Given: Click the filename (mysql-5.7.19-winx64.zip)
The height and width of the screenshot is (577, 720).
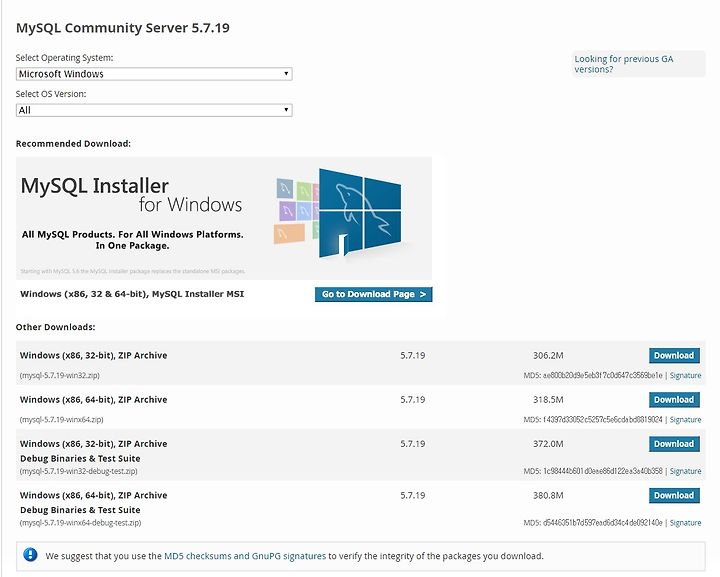Looking at the screenshot, I should (x=62, y=420).
